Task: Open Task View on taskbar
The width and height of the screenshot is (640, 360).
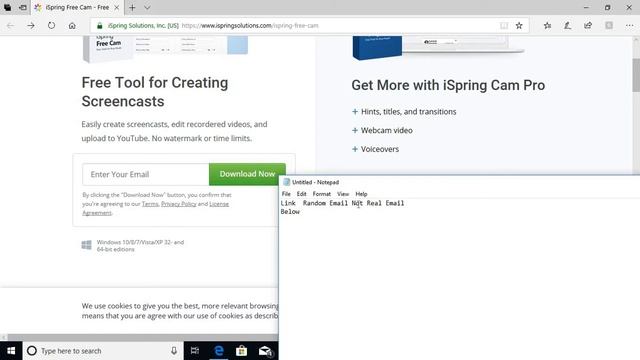Action: tap(195, 351)
